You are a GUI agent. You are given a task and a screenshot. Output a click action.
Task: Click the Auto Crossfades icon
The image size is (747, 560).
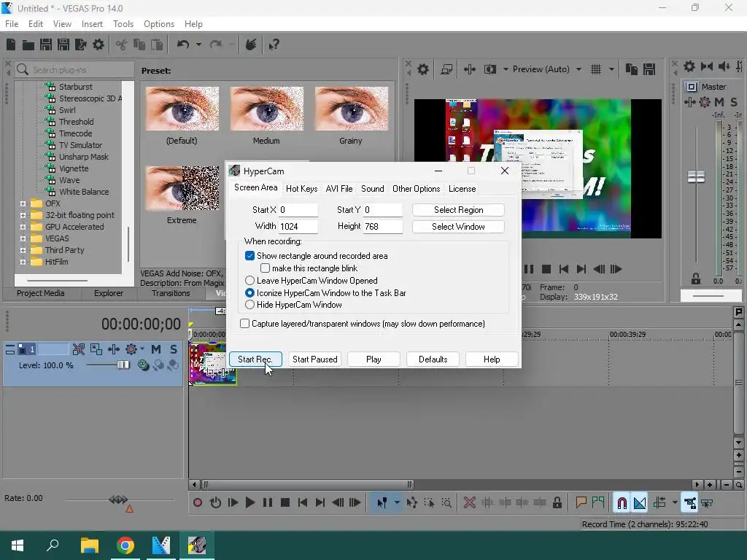[x=640, y=503]
